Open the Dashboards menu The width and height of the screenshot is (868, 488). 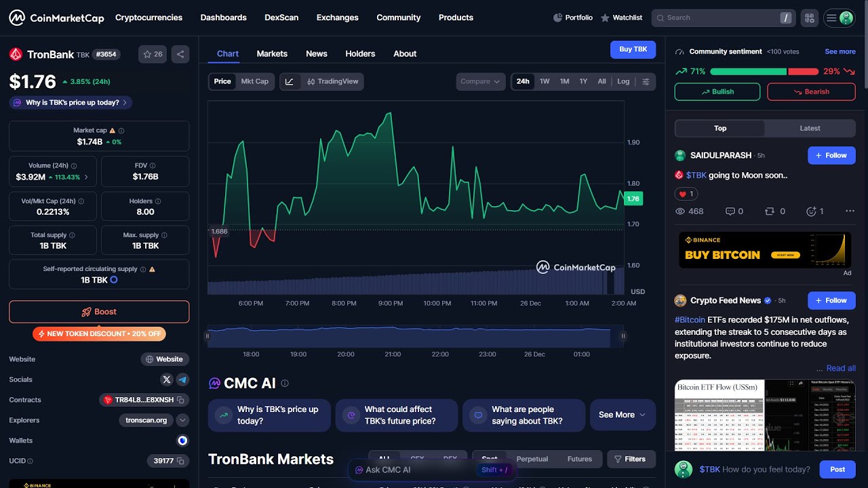pyautogui.click(x=223, y=18)
